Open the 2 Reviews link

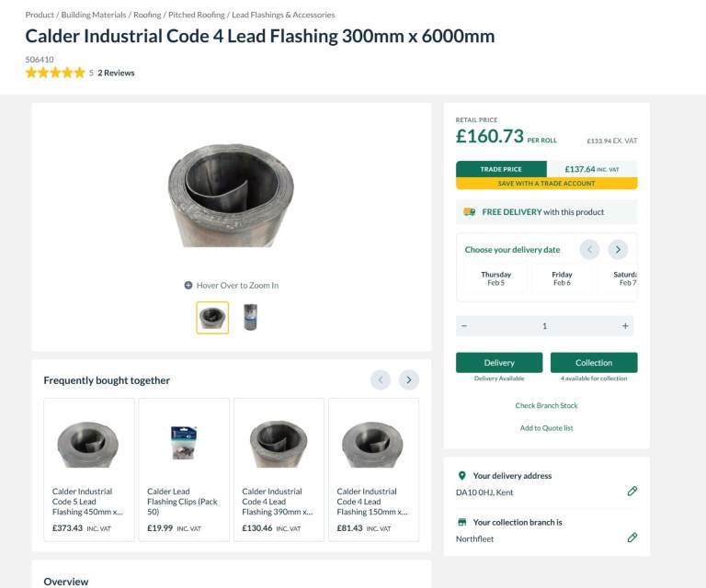[x=116, y=73]
